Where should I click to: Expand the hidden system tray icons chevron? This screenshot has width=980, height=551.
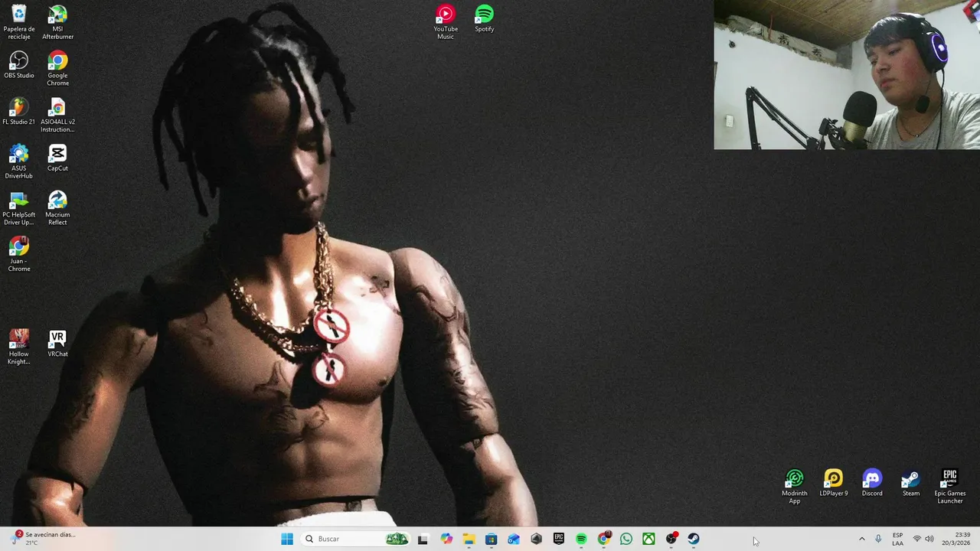pyautogui.click(x=861, y=539)
